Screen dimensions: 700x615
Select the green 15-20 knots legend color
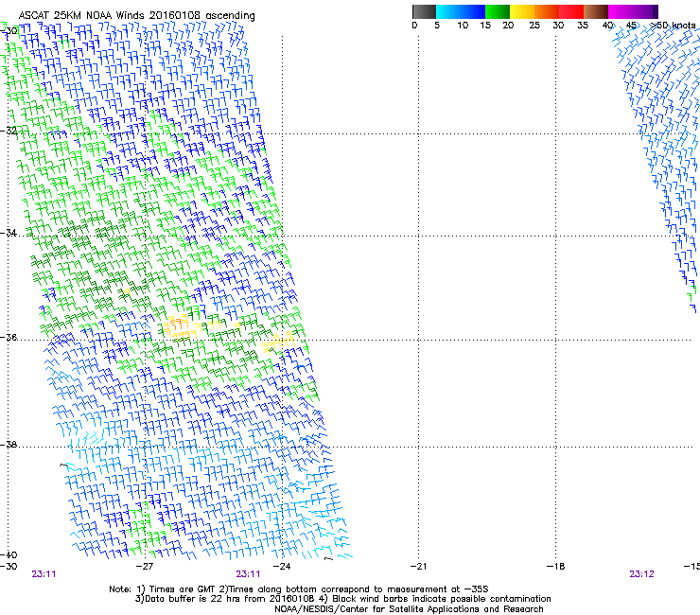coord(498,11)
